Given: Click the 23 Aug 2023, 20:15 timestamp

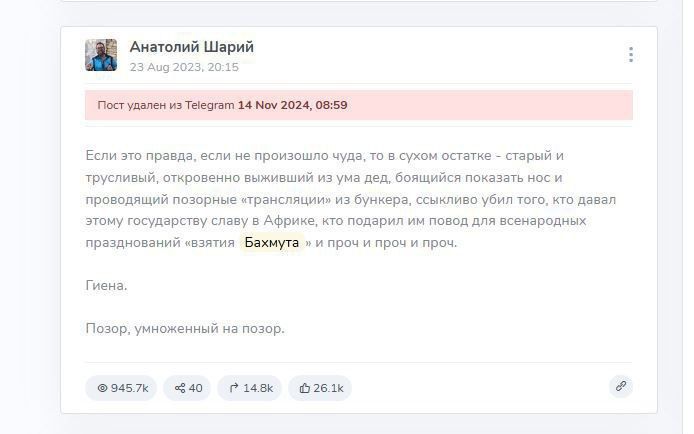Looking at the screenshot, I should (x=184, y=67).
